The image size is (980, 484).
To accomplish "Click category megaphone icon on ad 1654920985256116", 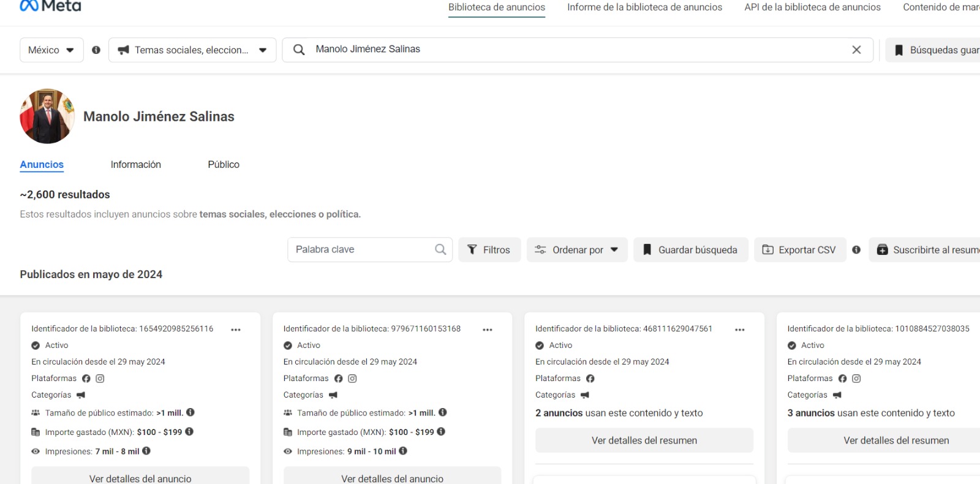I will click(81, 395).
